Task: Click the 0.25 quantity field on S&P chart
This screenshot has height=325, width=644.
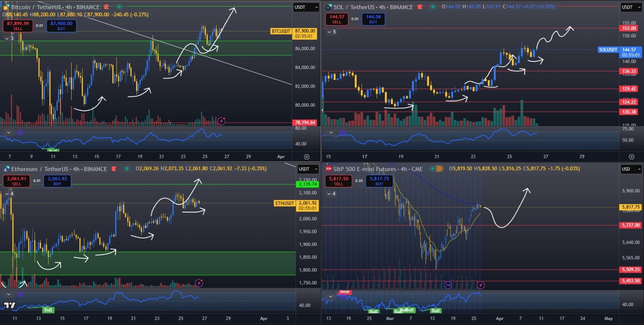Action: 358,181
